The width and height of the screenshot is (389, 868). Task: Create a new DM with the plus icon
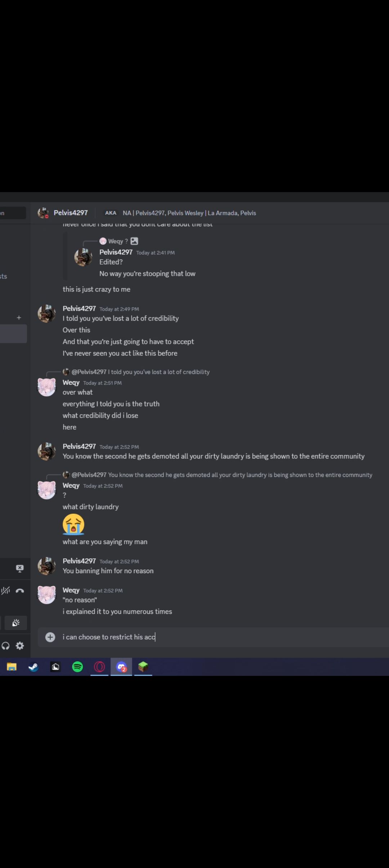(x=19, y=318)
